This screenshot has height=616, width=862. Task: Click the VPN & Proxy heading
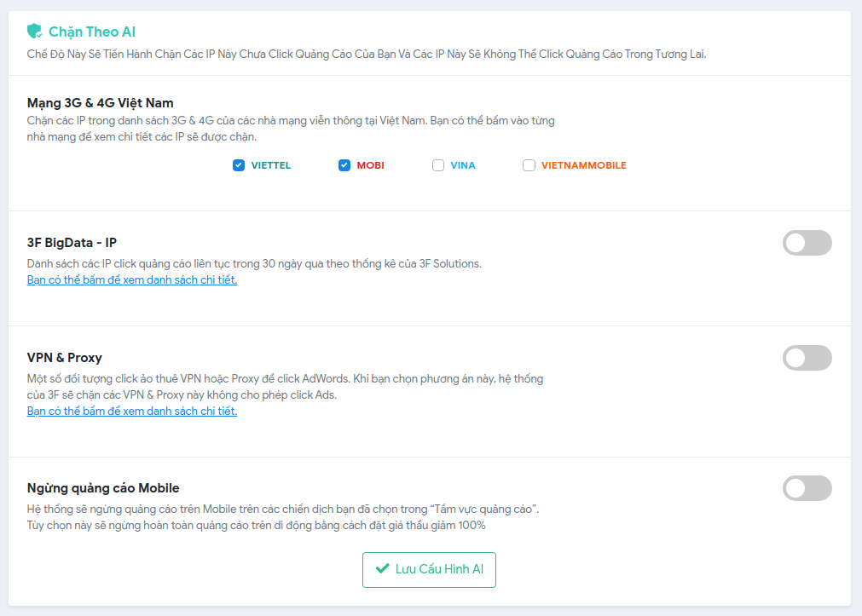64,358
